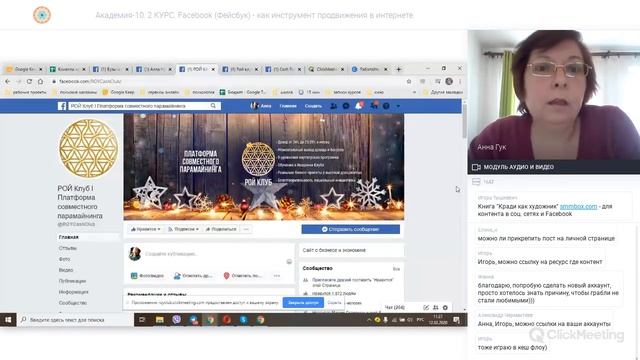The height and width of the screenshot is (360, 640).
Task: Click the Фото/видео option in composer
Action: coord(147,276)
